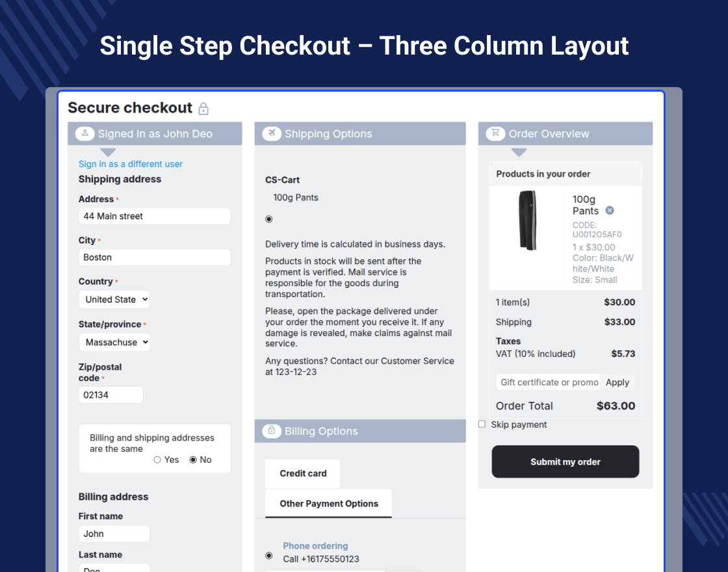The image size is (728, 572).
Task: Click the airplane icon in Shipping Options header
Action: [x=272, y=134]
